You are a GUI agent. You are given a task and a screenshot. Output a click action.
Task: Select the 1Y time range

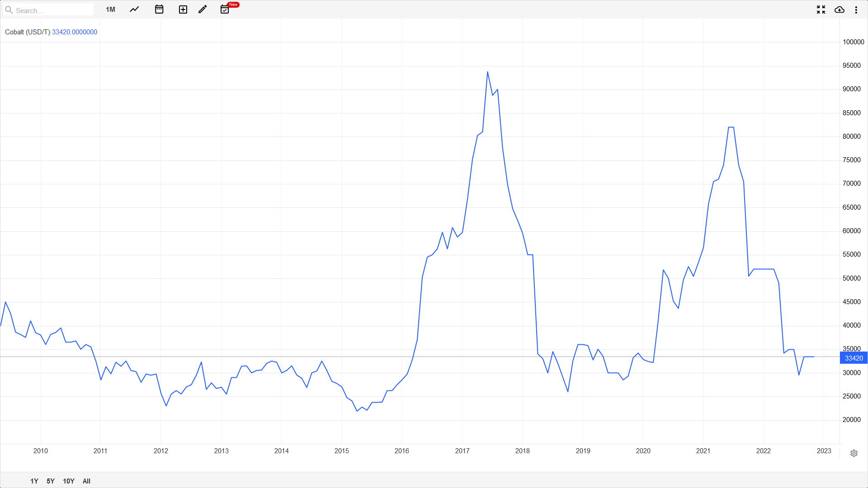tap(34, 481)
